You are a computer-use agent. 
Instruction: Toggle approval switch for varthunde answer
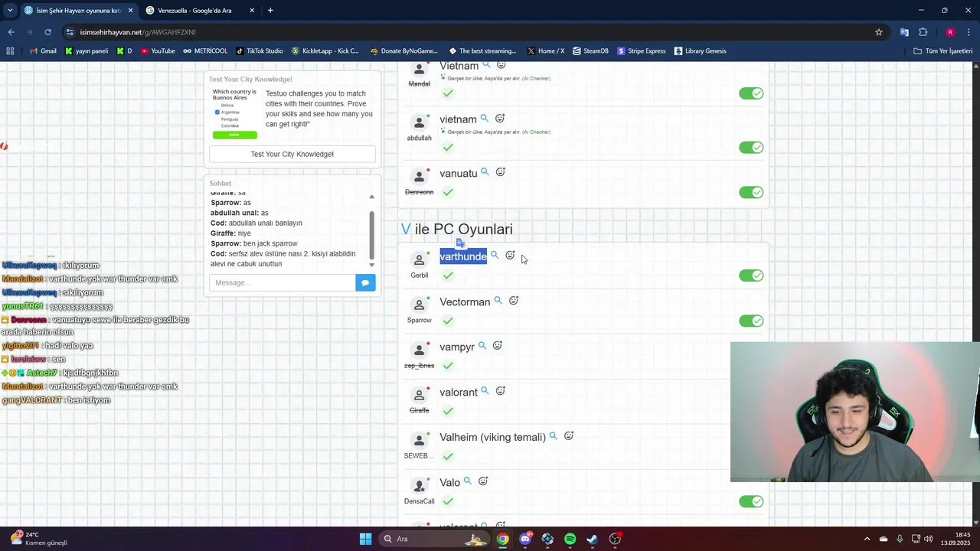[x=751, y=275]
